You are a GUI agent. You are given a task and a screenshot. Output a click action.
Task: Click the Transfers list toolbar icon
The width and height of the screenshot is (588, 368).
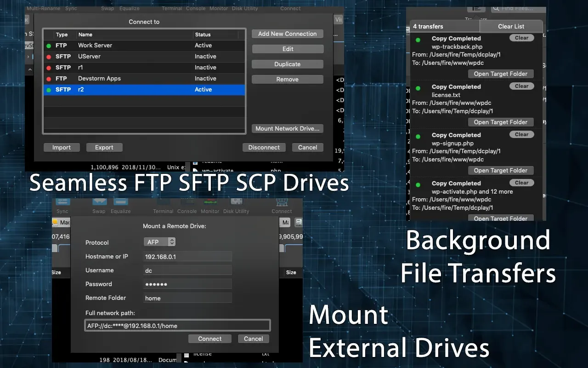pyautogui.click(x=476, y=9)
